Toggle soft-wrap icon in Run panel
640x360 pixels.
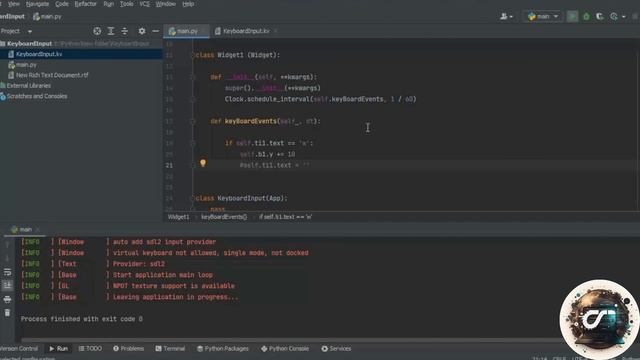tap(7, 272)
